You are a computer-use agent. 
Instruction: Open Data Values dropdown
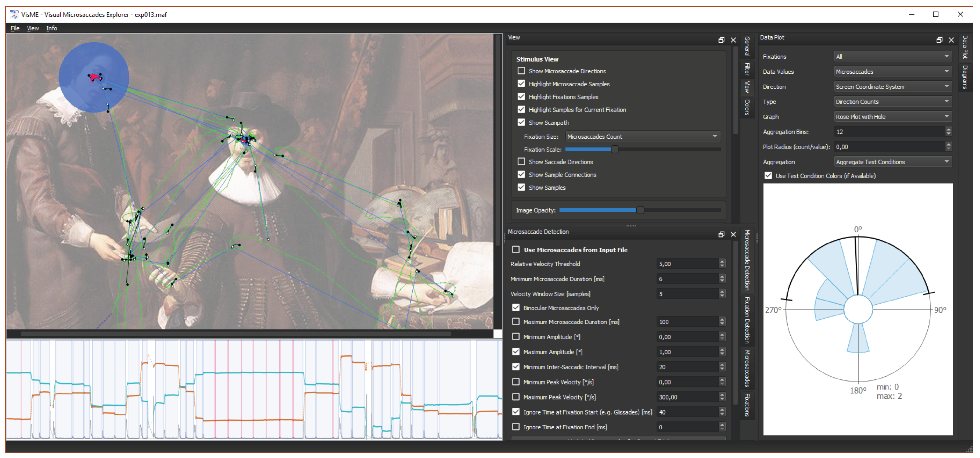tap(893, 72)
